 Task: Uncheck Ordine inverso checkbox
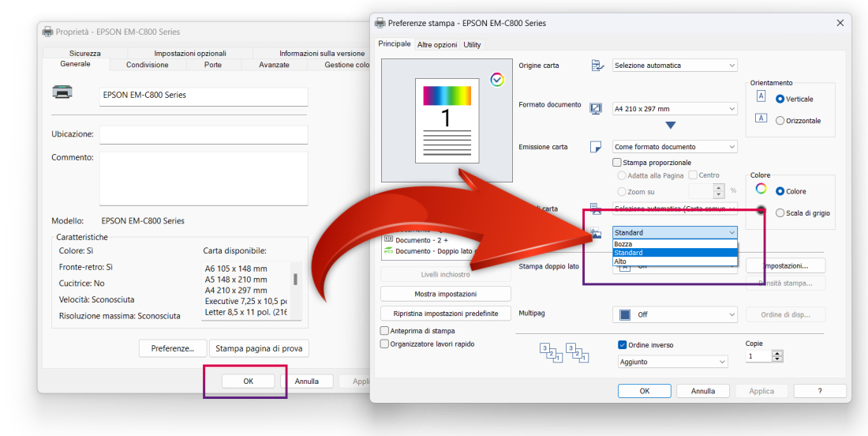click(622, 344)
